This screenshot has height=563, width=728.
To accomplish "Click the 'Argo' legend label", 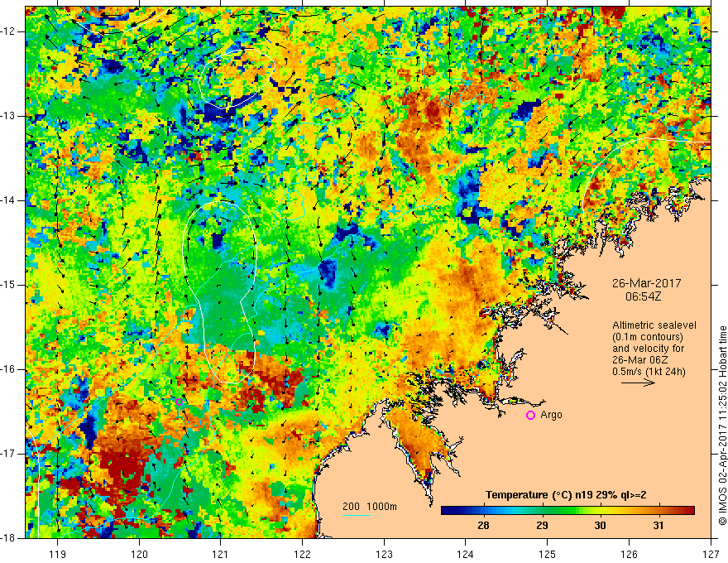I will point(551,415).
